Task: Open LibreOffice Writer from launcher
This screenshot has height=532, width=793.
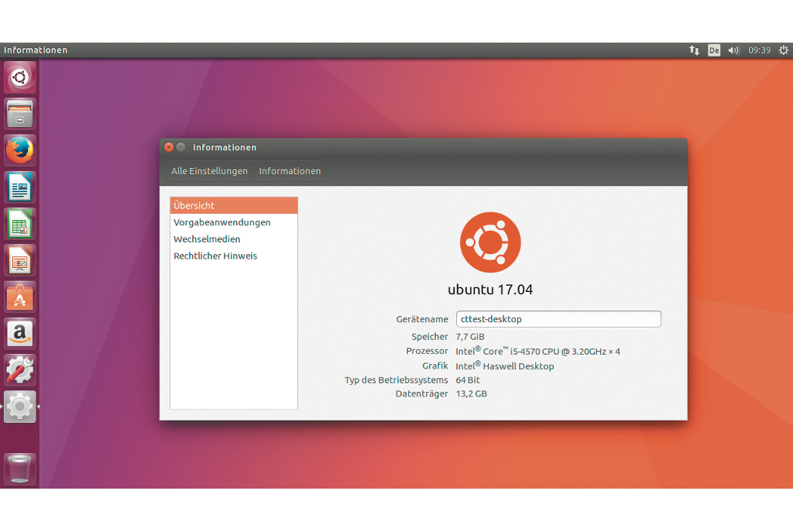Action: pyautogui.click(x=19, y=187)
